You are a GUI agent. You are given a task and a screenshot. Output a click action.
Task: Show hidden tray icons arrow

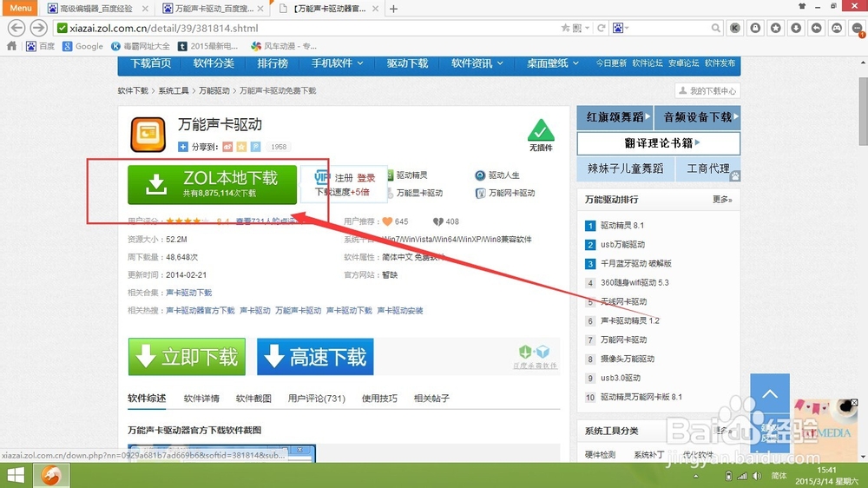tap(696, 476)
